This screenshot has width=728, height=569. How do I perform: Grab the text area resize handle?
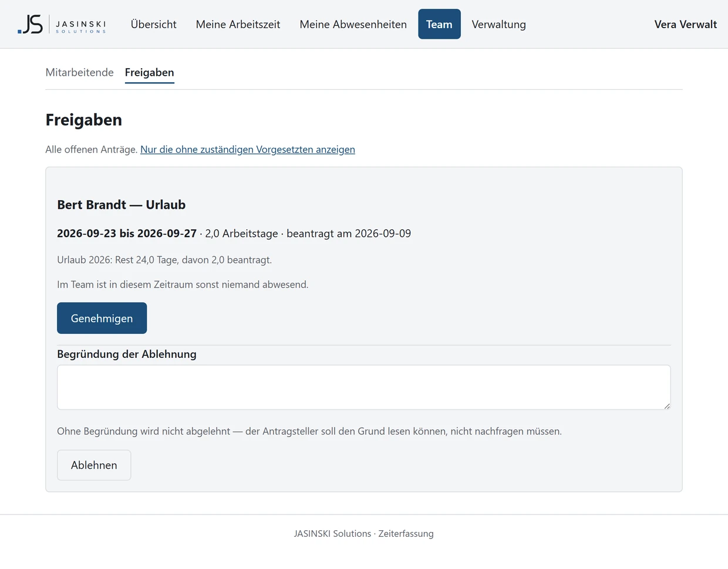pos(666,406)
